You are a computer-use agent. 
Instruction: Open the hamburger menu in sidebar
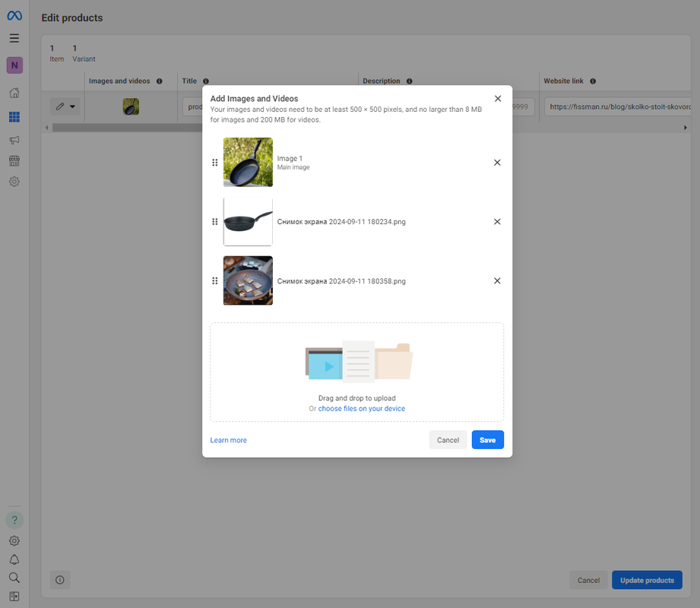tap(14, 38)
